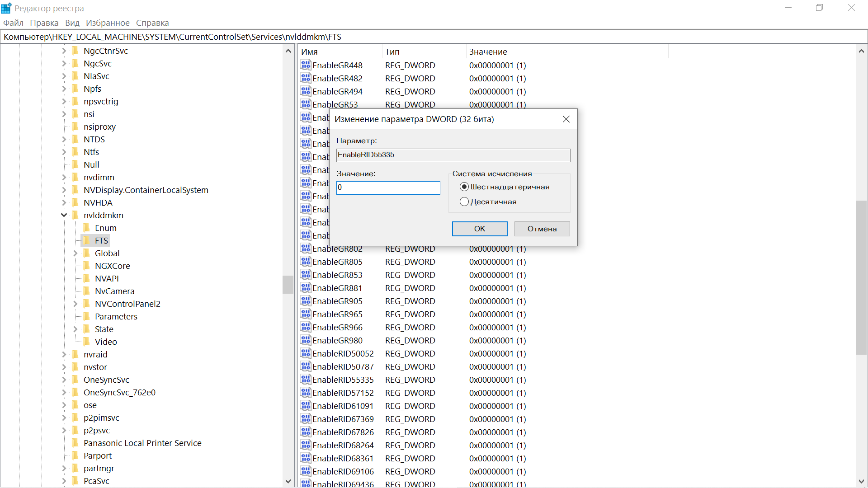
Task: Select the Десятичная radio button
Action: click(464, 202)
